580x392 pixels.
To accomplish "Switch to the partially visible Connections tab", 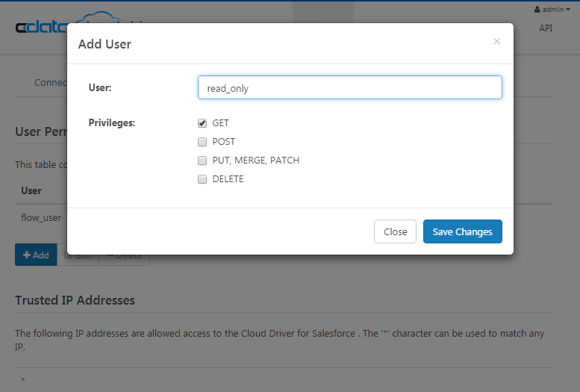I will click(x=50, y=82).
